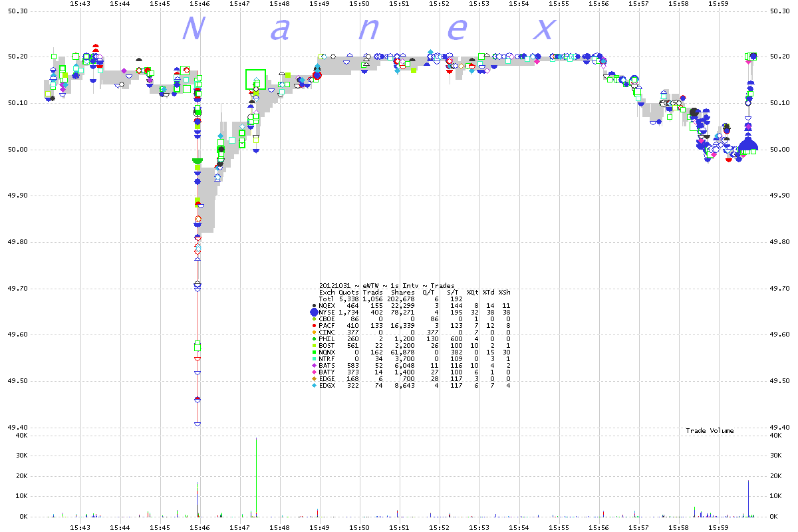The width and height of the screenshot is (798, 532).
Task: Click the bright green NQNX legend square
Action: pyautogui.click(x=315, y=352)
